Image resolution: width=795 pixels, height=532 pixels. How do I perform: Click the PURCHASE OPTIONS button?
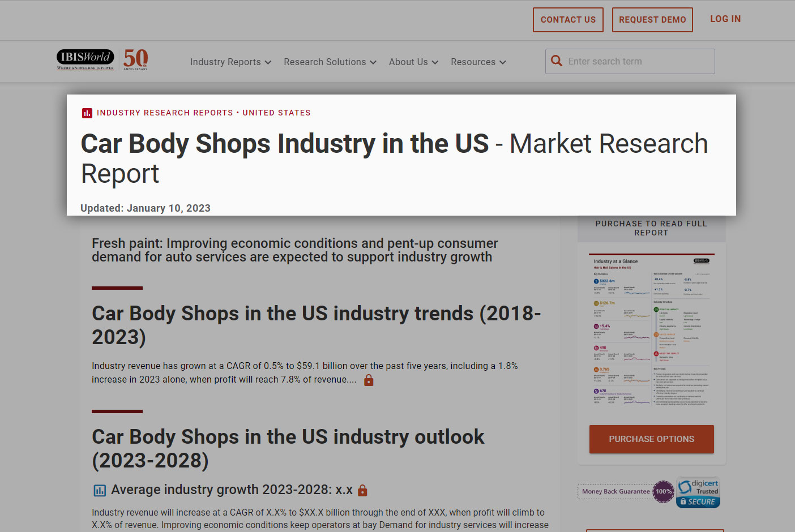pyautogui.click(x=651, y=439)
